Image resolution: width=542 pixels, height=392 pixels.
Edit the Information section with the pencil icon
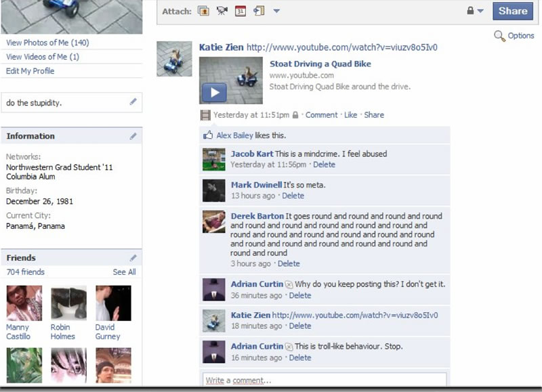(x=133, y=136)
